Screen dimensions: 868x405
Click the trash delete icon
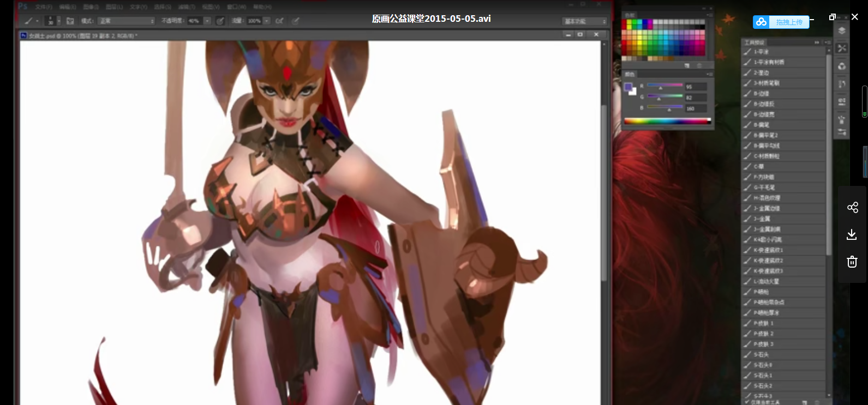click(852, 262)
